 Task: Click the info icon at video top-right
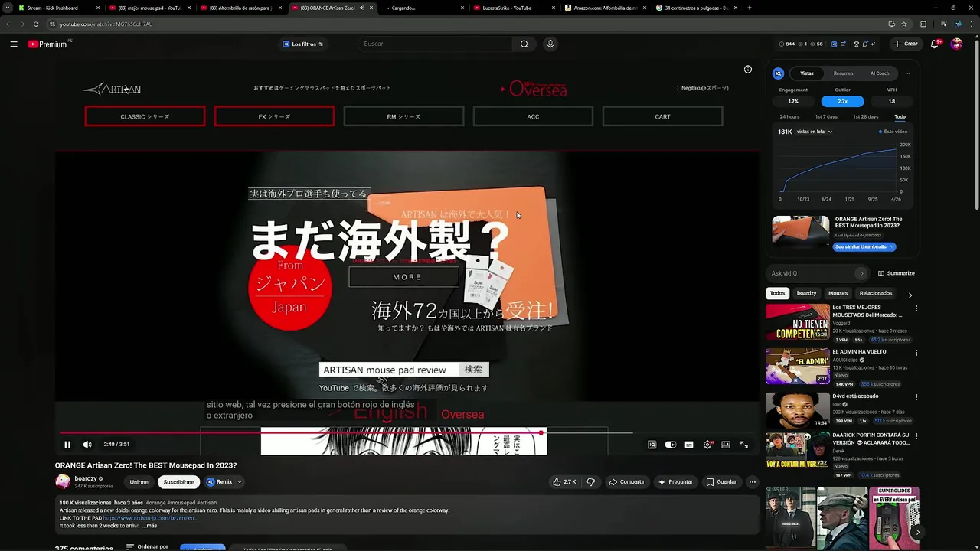coord(748,70)
